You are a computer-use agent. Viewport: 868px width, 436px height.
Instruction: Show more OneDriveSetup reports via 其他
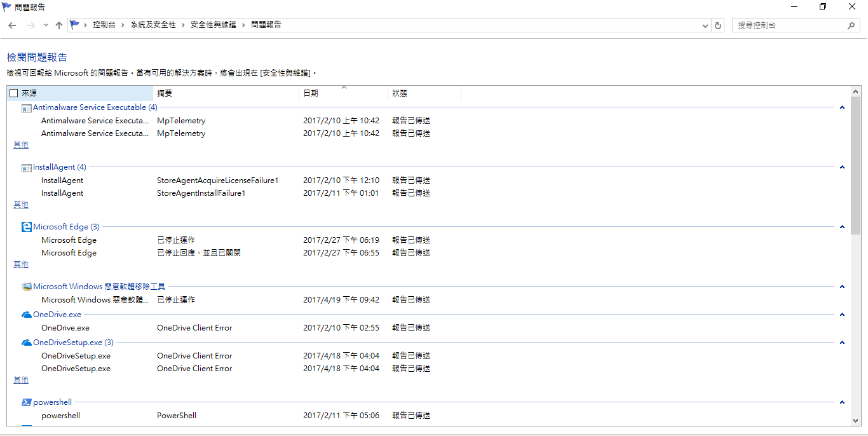coord(21,380)
